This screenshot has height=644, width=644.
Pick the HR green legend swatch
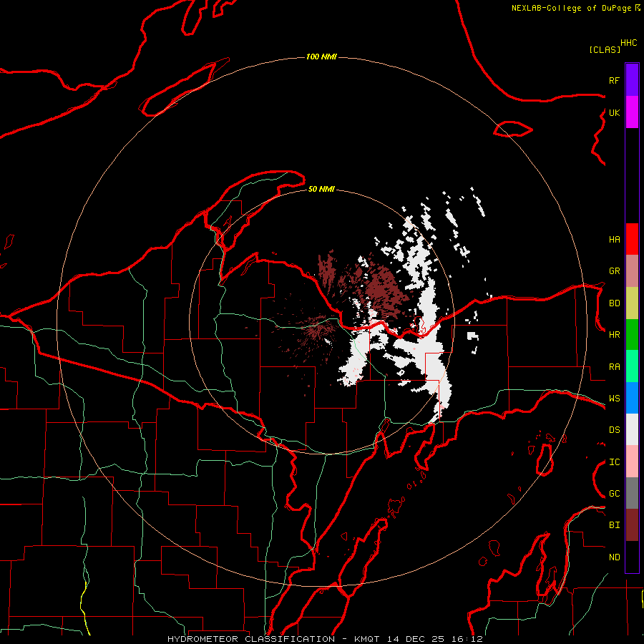632,335
